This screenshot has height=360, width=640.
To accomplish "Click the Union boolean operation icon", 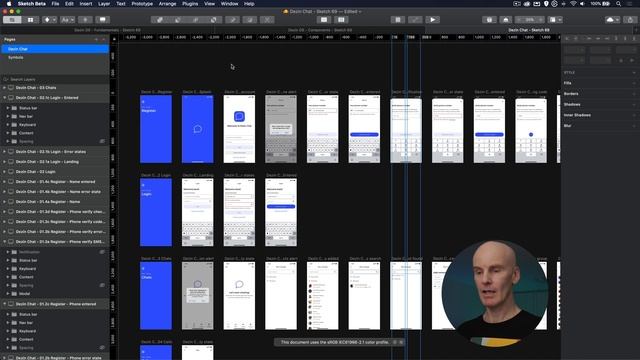I will [x=160, y=20].
